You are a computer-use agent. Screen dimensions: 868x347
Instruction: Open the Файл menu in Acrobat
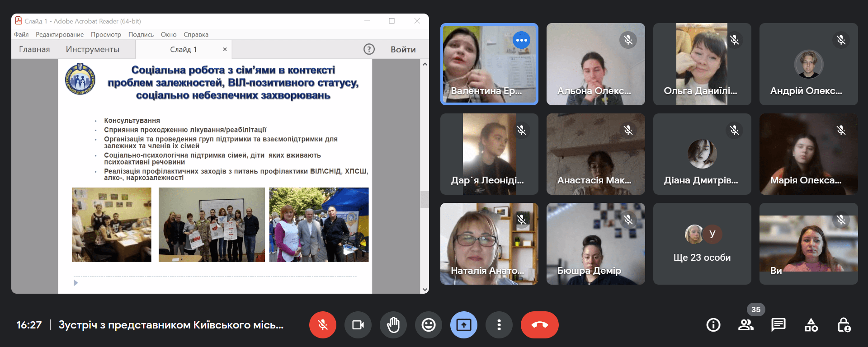[21, 34]
